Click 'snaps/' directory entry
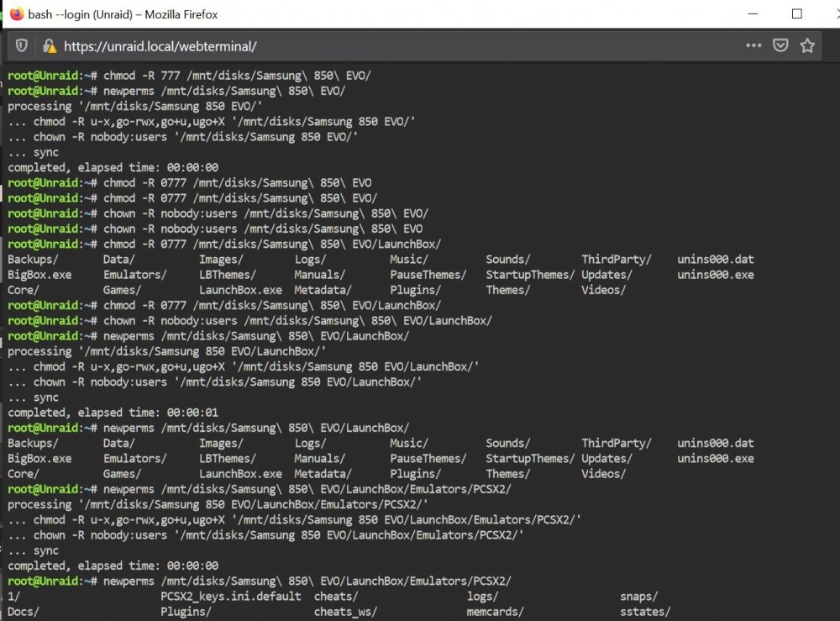 pos(638,597)
